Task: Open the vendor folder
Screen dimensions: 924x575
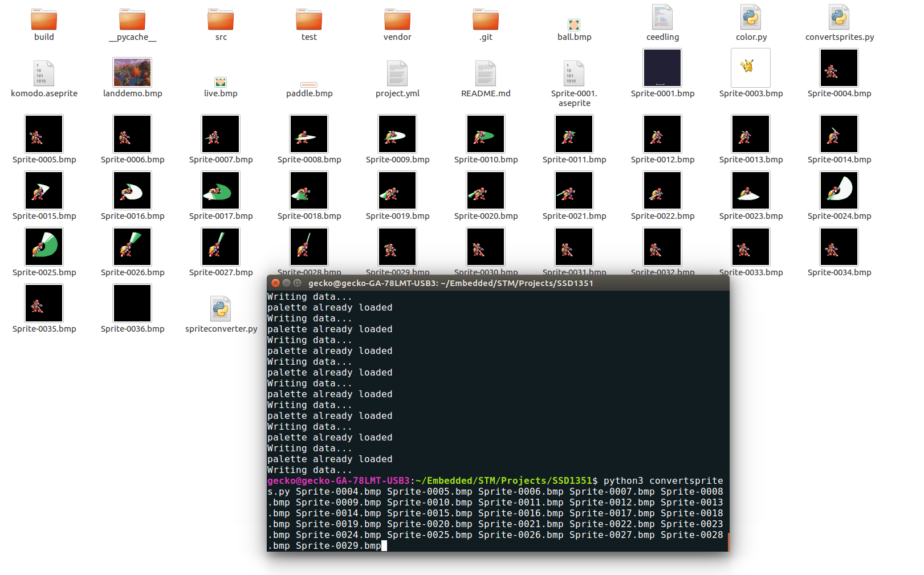Action: (x=397, y=19)
